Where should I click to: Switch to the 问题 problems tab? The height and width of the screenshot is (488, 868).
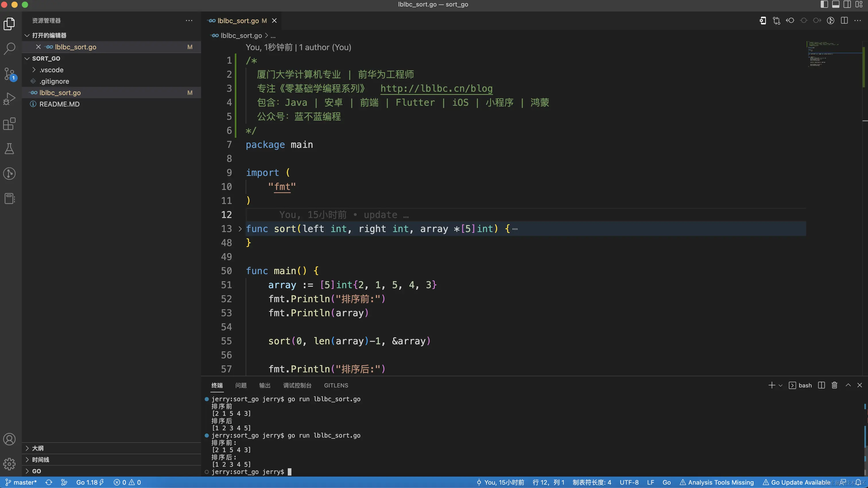(241, 385)
